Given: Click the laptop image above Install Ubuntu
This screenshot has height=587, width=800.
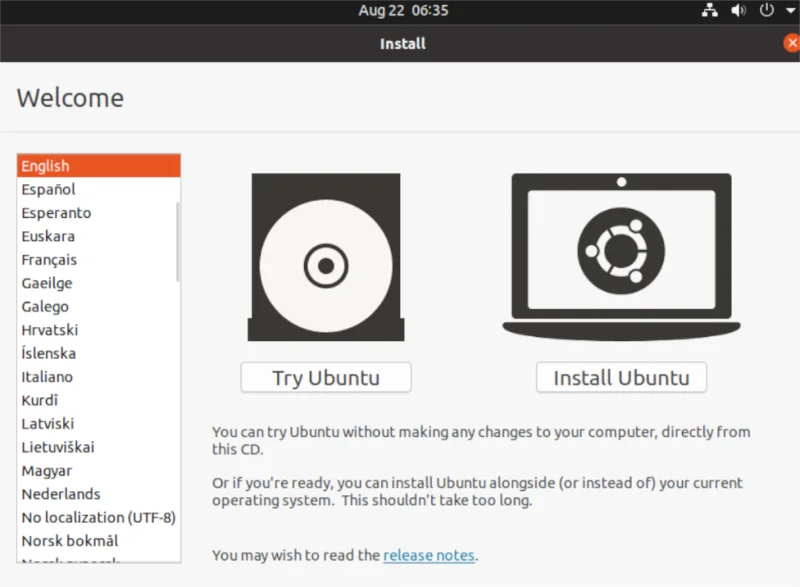Looking at the screenshot, I should (x=621, y=257).
